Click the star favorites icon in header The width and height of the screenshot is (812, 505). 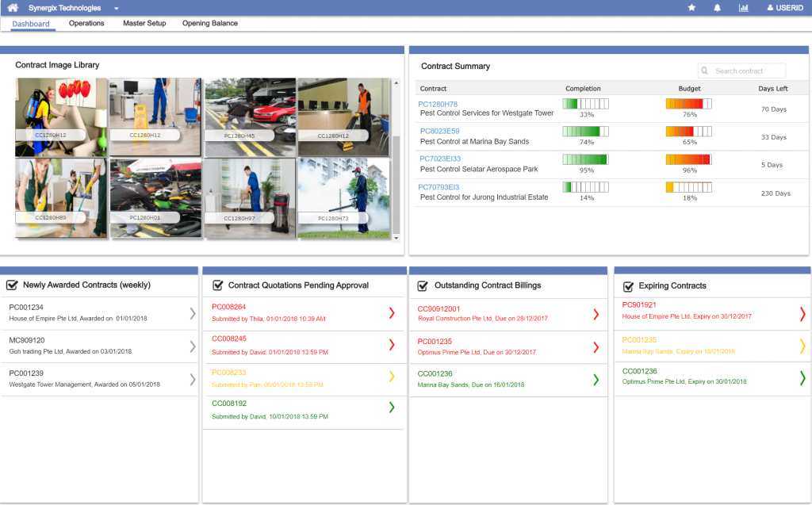pyautogui.click(x=691, y=7)
